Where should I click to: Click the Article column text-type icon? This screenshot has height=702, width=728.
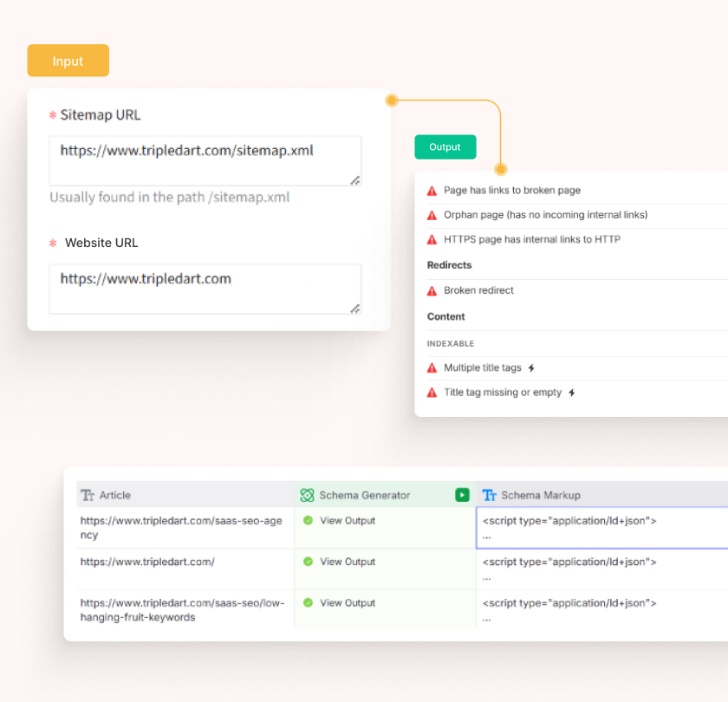(x=88, y=495)
